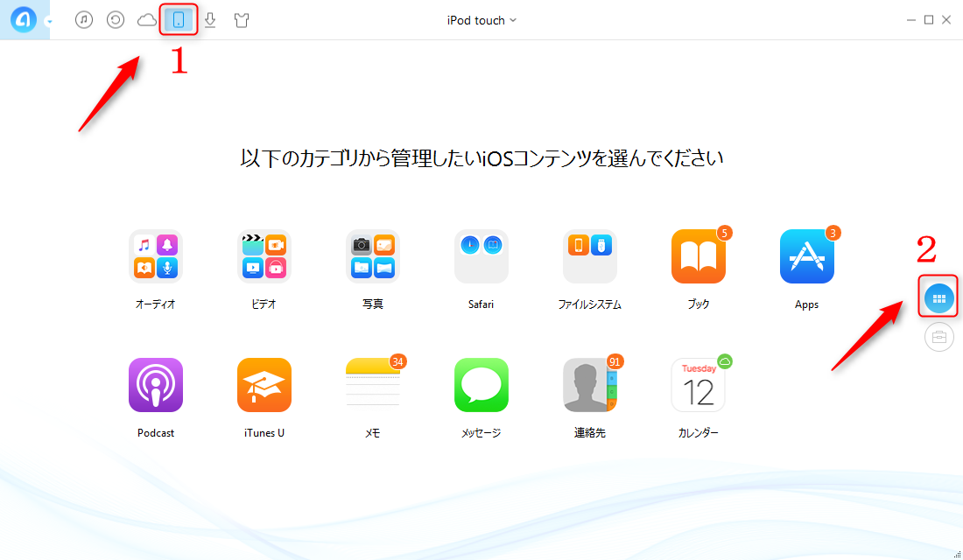Select the device manager phone icon
The height and width of the screenshot is (560, 963).
pos(179,19)
